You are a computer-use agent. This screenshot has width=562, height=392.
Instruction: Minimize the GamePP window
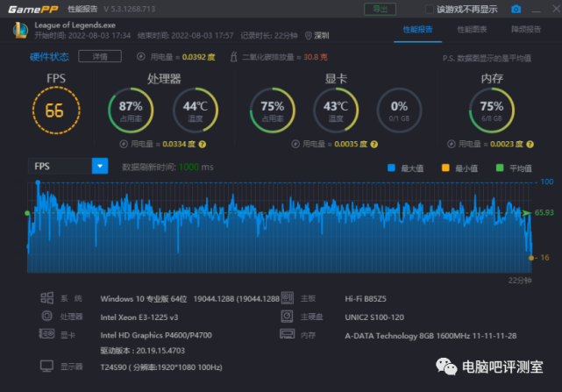pos(536,10)
